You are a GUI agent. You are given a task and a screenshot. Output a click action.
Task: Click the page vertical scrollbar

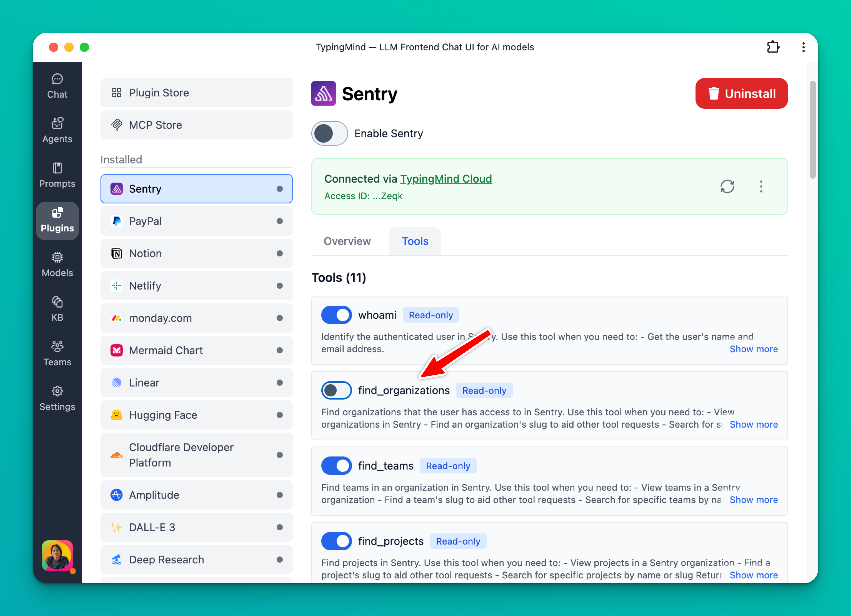pos(812,129)
